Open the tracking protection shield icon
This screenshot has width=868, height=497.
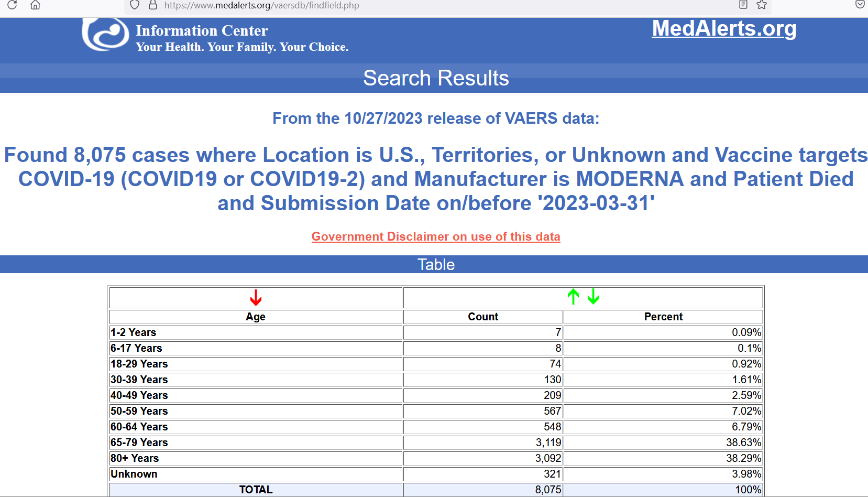point(135,5)
